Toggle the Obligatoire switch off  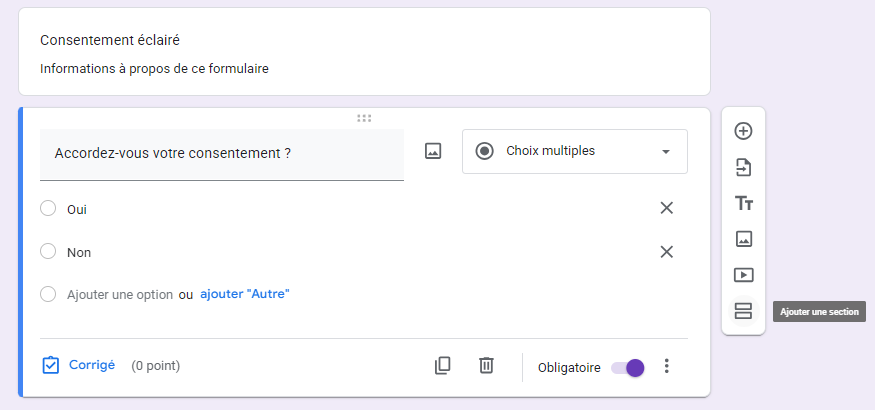tap(629, 367)
